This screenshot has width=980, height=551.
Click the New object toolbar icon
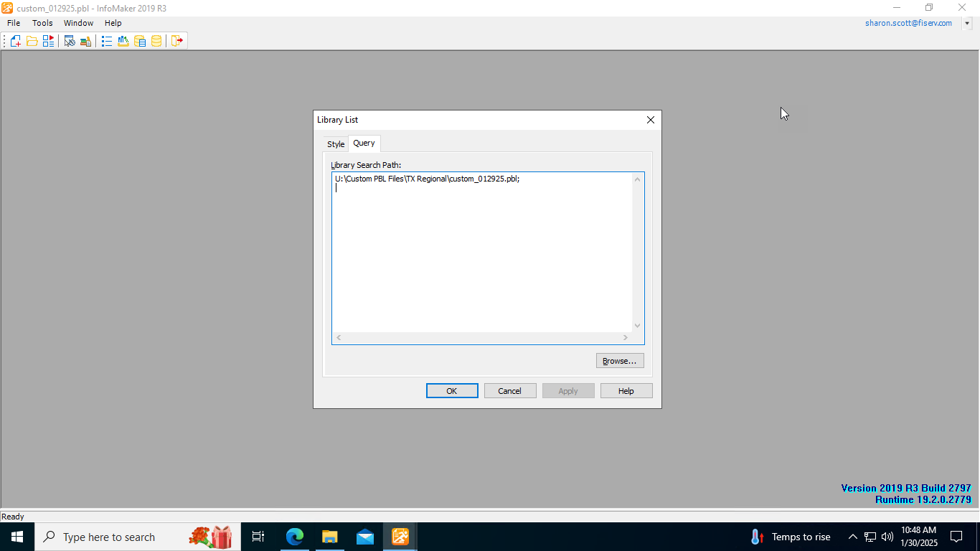pos(15,41)
